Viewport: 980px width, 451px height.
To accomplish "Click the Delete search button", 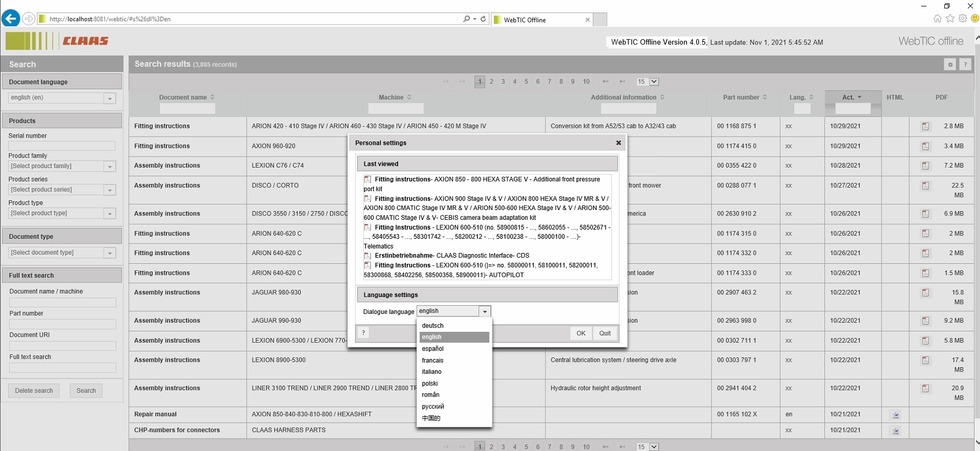I will pos(34,391).
